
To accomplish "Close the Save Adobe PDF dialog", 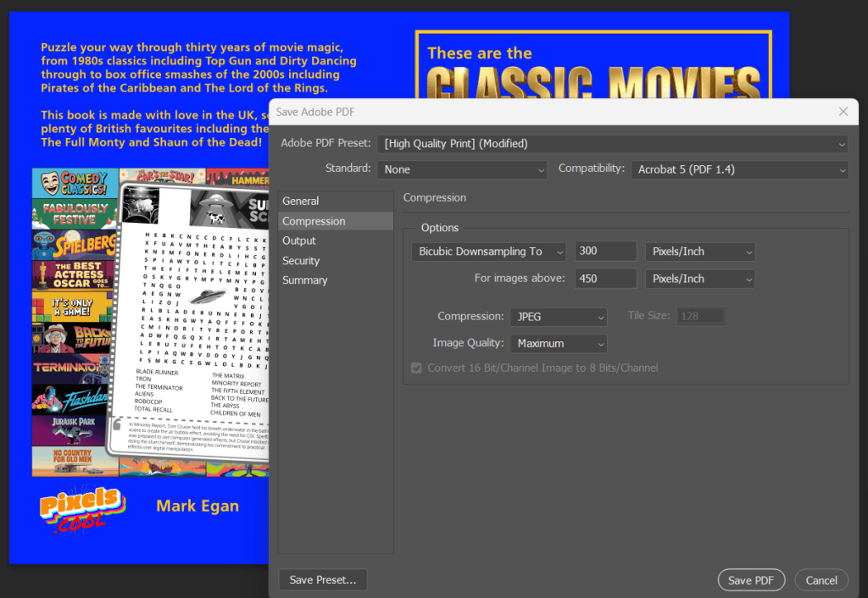I will (843, 112).
